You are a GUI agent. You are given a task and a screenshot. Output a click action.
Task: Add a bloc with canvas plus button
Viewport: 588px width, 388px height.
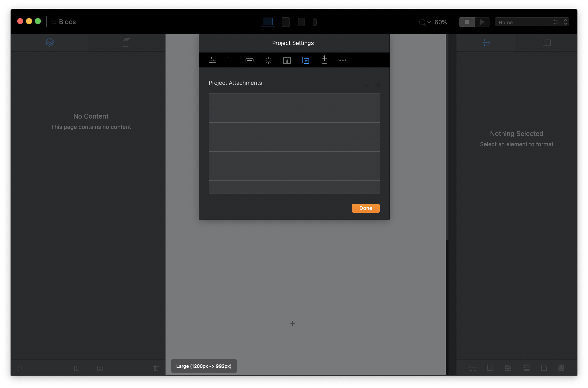pyautogui.click(x=292, y=323)
